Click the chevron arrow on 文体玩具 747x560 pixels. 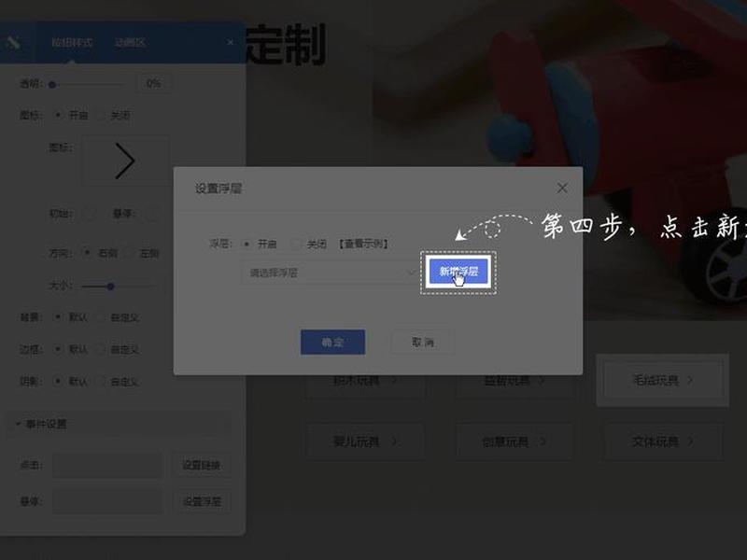pyautogui.click(x=690, y=441)
